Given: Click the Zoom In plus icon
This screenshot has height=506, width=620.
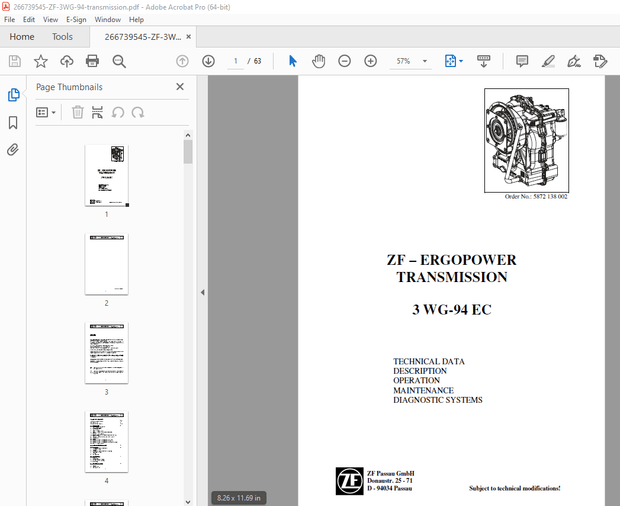Looking at the screenshot, I should (x=370, y=61).
